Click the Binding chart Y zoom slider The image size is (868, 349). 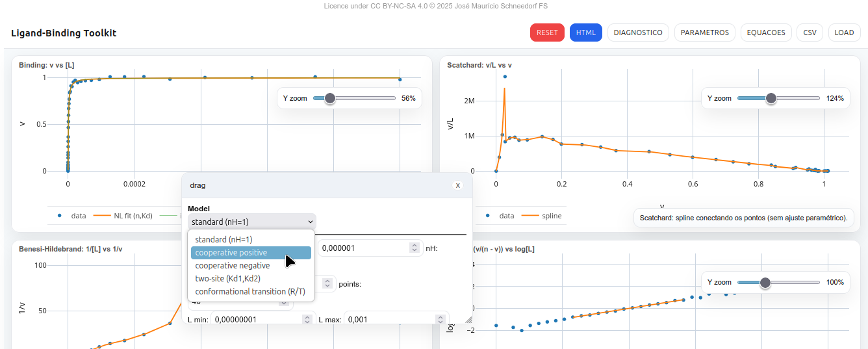point(354,98)
